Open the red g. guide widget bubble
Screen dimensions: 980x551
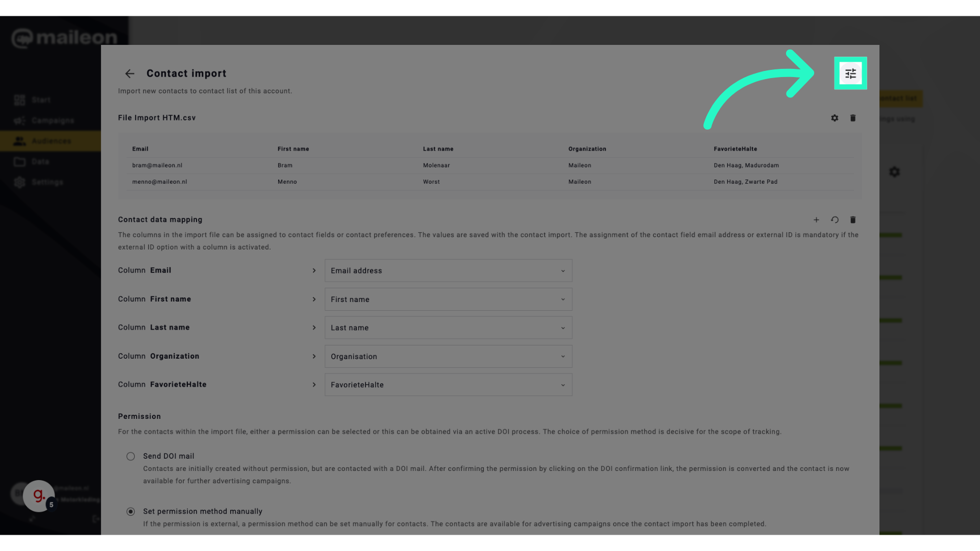click(x=39, y=495)
